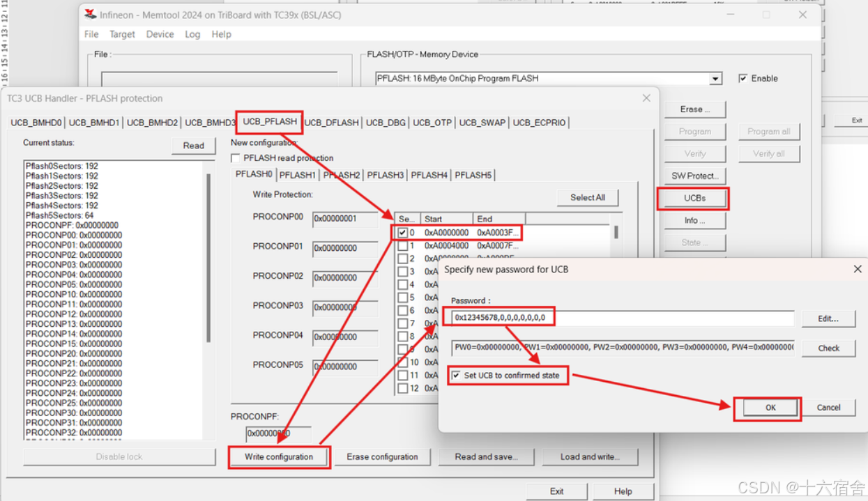The width and height of the screenshot is (868, 501).
Task: Select the PFLASH0 sub-tab
Action: (x=254, y=174)
